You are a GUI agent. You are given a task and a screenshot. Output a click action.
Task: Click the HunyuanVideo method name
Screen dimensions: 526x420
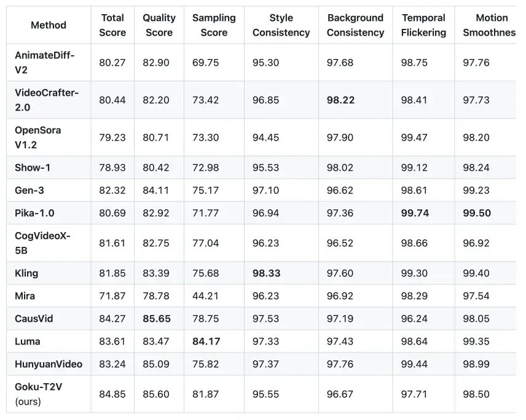coord(49,364)
